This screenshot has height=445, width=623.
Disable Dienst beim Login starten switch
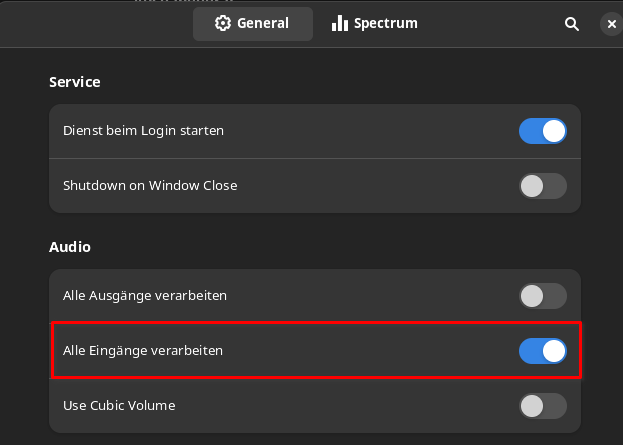pyautogui.click(x=542, y=131)
